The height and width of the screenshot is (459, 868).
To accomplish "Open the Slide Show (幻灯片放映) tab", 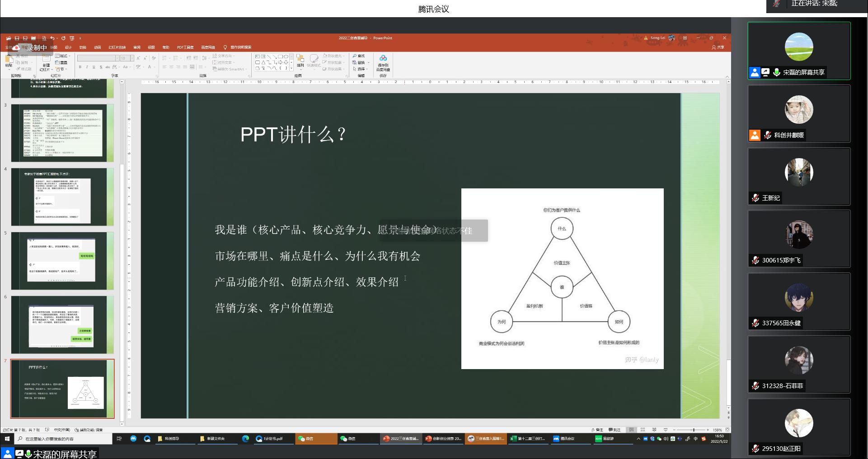I will (117, 47).
